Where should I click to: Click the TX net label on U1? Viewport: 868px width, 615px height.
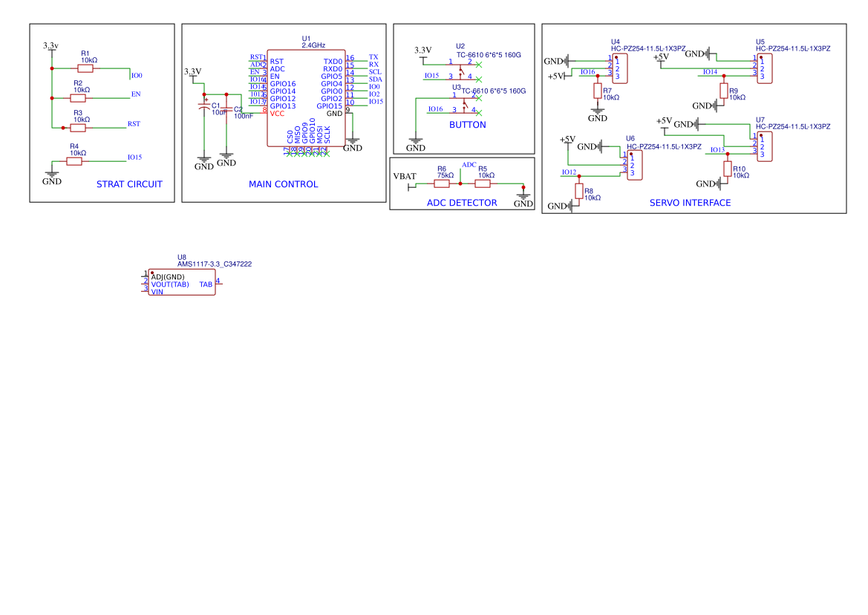pos(373,58)
